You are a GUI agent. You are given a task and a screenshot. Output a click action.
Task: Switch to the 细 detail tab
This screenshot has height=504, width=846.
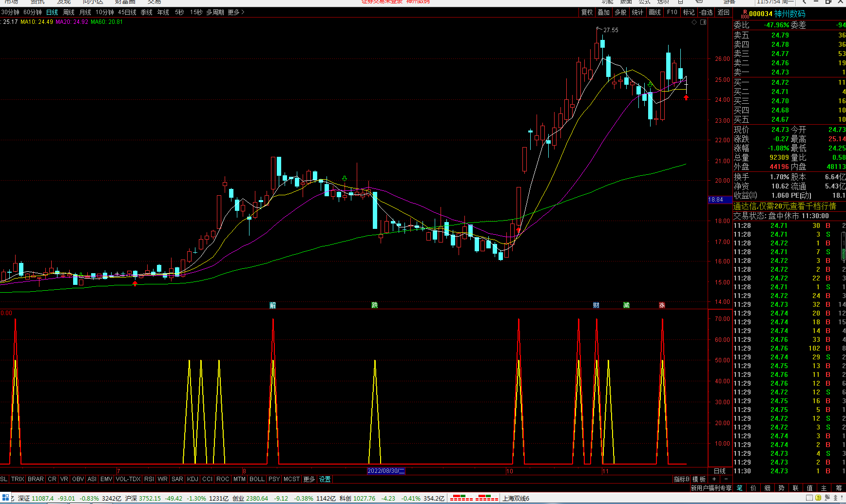click(768, 488)
